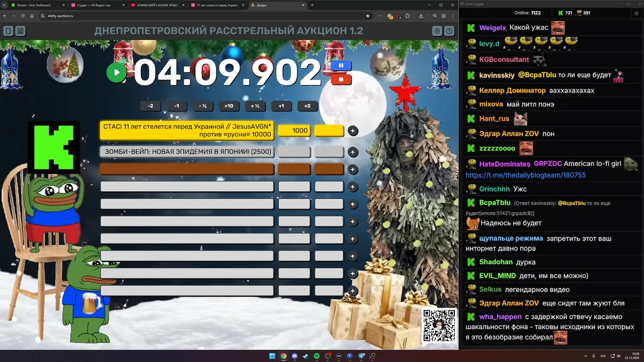
Task: Click the plus icon on the СТАС! lot row
Action: pyautogui.click(x=353, y=131)
